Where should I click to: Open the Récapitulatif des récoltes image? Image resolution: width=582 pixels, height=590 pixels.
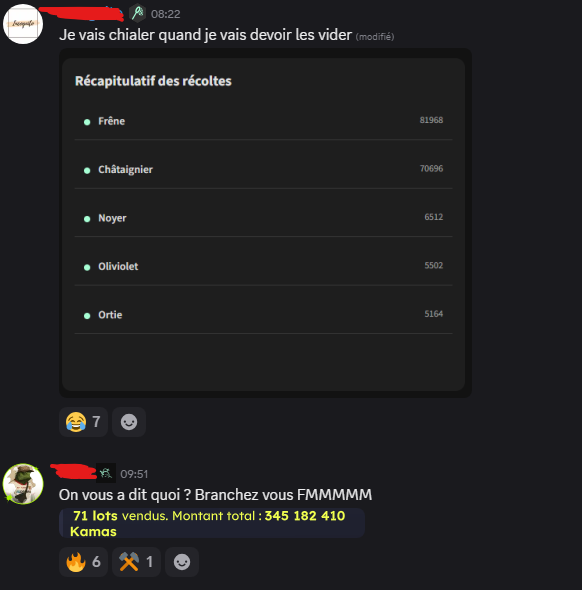(x=265, y=223)
